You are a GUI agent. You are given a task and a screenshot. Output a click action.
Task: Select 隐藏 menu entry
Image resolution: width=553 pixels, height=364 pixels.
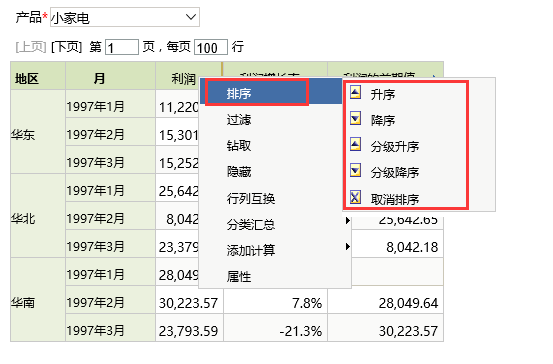[x=238, y=171]
